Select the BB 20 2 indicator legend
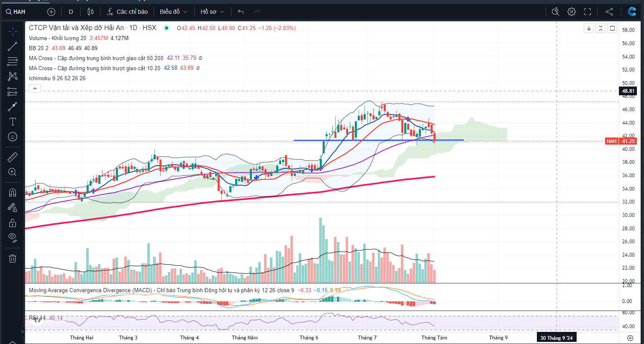 pos(38,48)
